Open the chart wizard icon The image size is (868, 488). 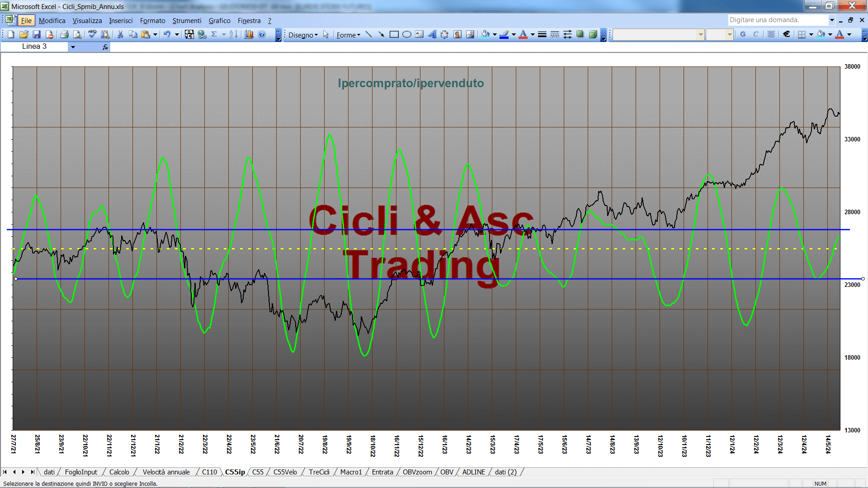[249, 34]
